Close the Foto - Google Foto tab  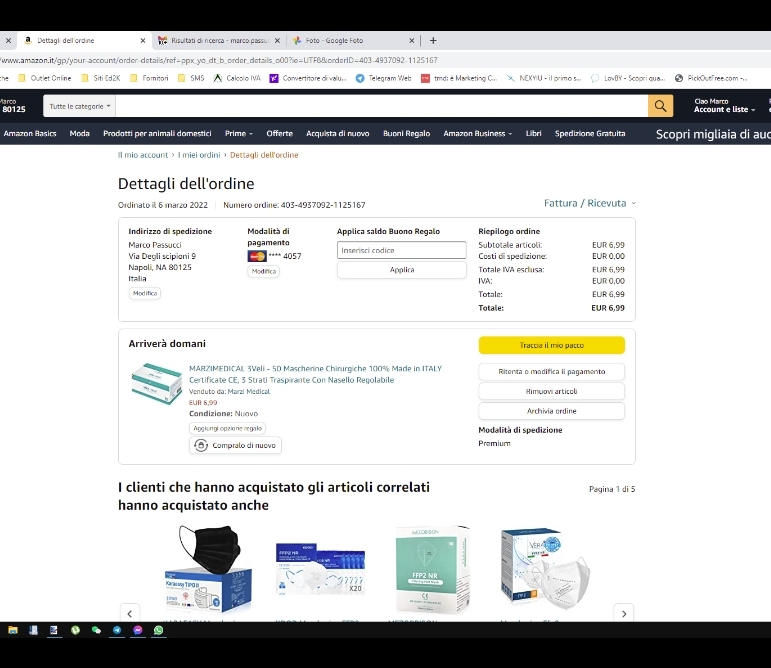click(412, 41)
